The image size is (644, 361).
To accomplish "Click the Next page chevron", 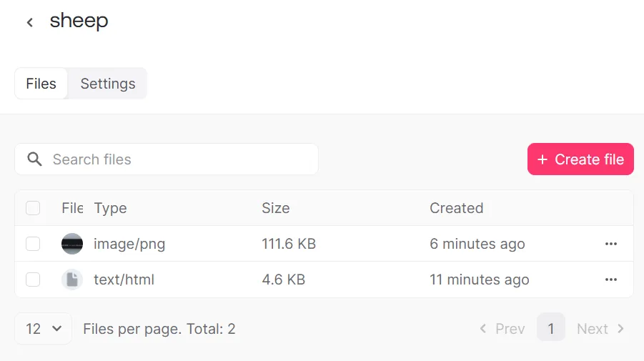I will point(620,329).
